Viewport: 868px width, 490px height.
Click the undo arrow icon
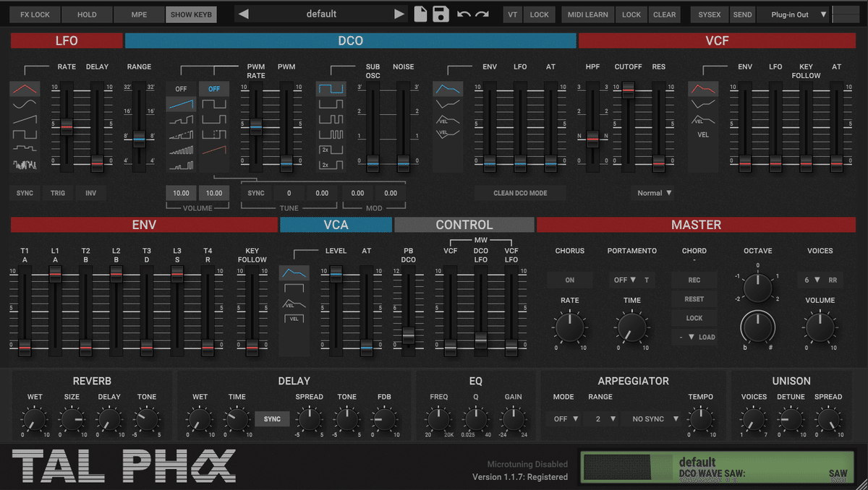(464, 14)
